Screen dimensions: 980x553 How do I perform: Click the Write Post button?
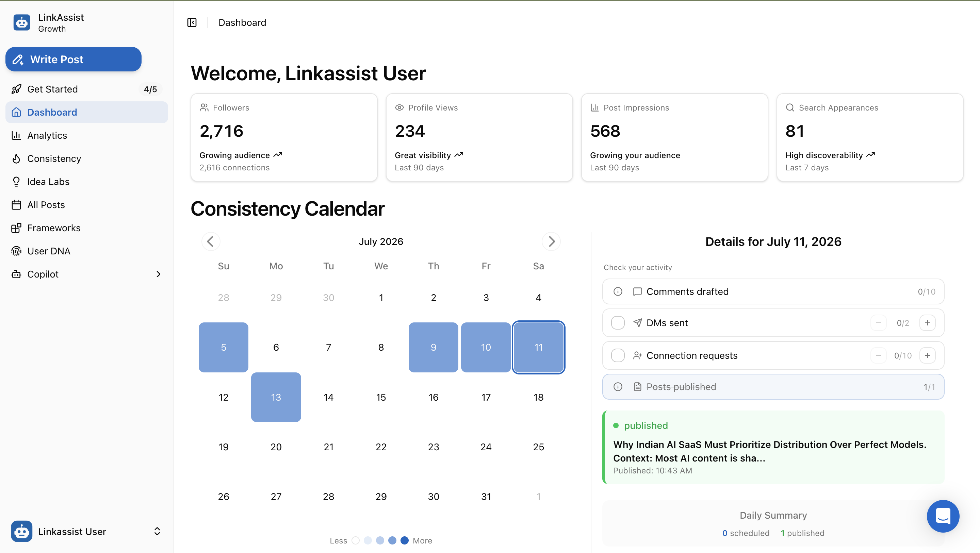coord(73,59)
